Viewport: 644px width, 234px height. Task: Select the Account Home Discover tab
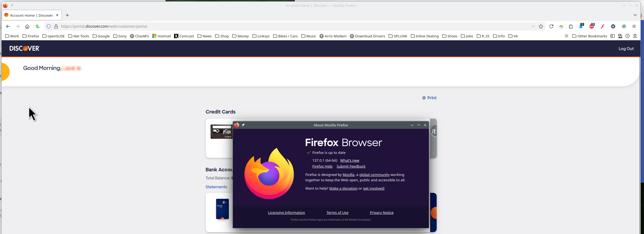coord(31,15)
